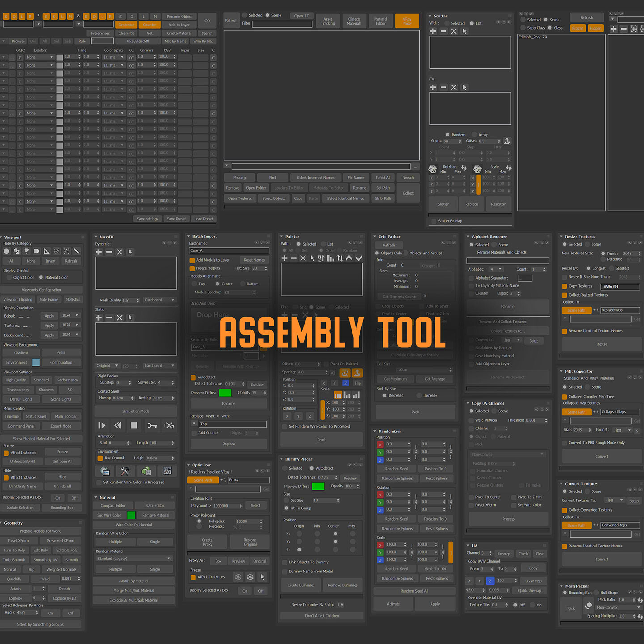Open the Baked resolution dropdown showing 1024
Viewport: 644px width, 644px height.
click(x=70, y=315)
